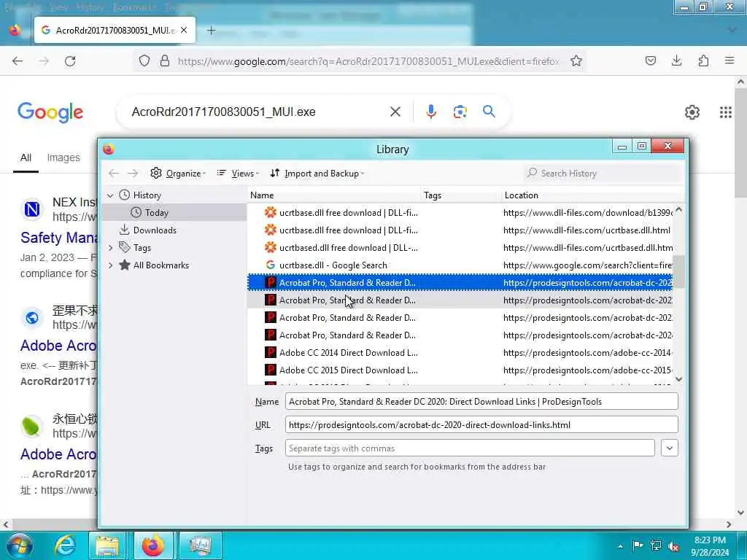747x560 pixels.
Task: Open Google quick settings gear
Action: 692,112
